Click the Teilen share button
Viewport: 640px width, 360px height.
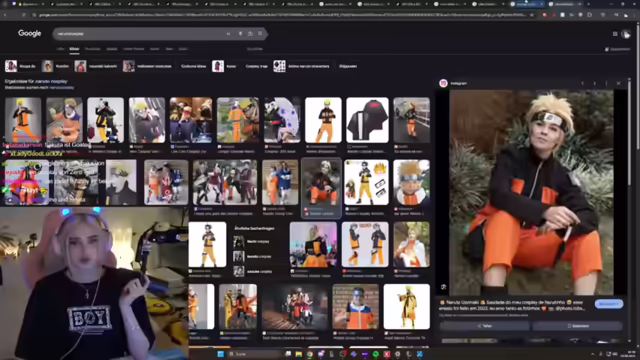(484, 326)
